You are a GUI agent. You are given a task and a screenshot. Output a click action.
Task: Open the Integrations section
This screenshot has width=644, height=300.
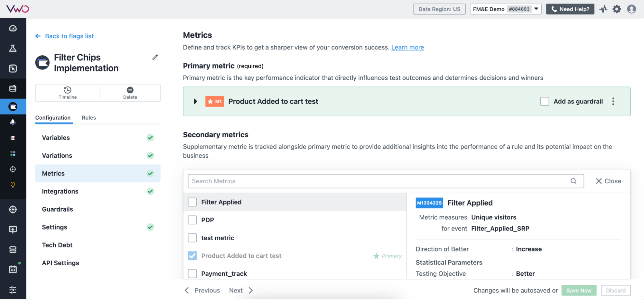click(98, 191)
